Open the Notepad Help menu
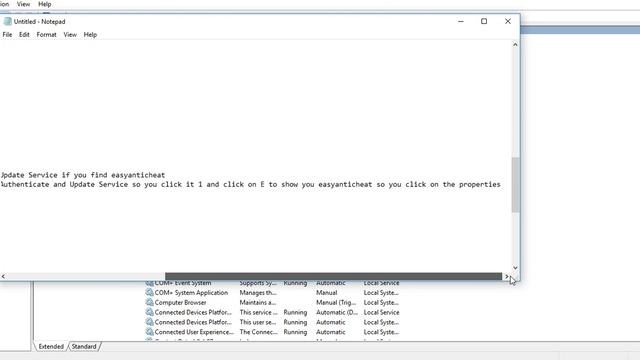The image size is (640, 360). pyautogui.click(x=90, y=35)
